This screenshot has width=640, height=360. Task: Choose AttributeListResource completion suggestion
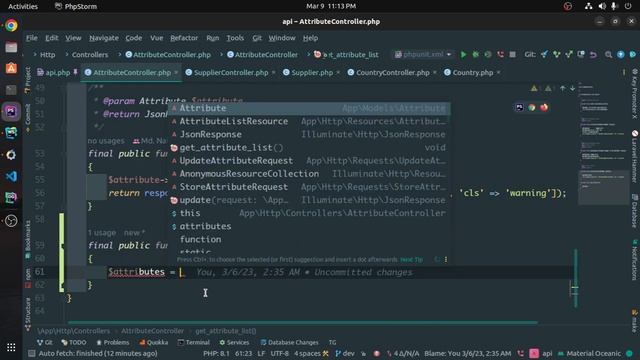coord(310,121)
